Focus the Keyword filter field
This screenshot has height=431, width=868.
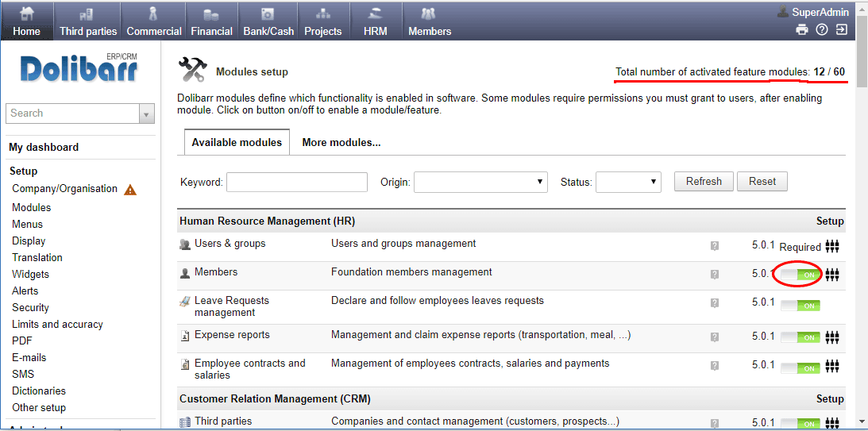pos(297,182)
